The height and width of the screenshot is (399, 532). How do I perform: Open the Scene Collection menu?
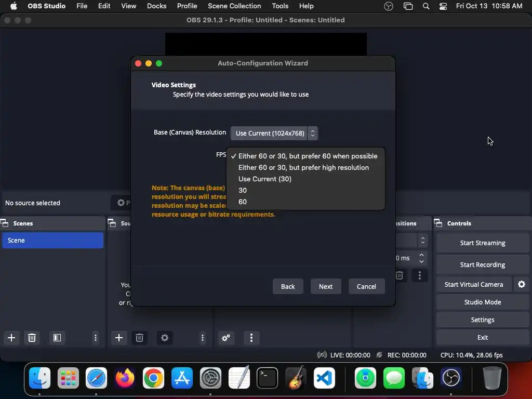click(x=234, y=6)
